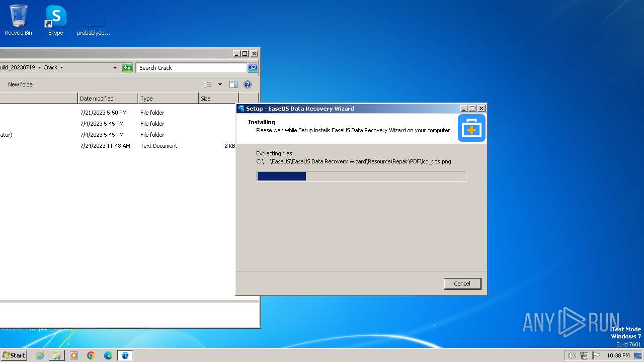Viewport: 644px width, 362px height.
Task: Minimize the EaseUS Setup window
Action: 464,109
